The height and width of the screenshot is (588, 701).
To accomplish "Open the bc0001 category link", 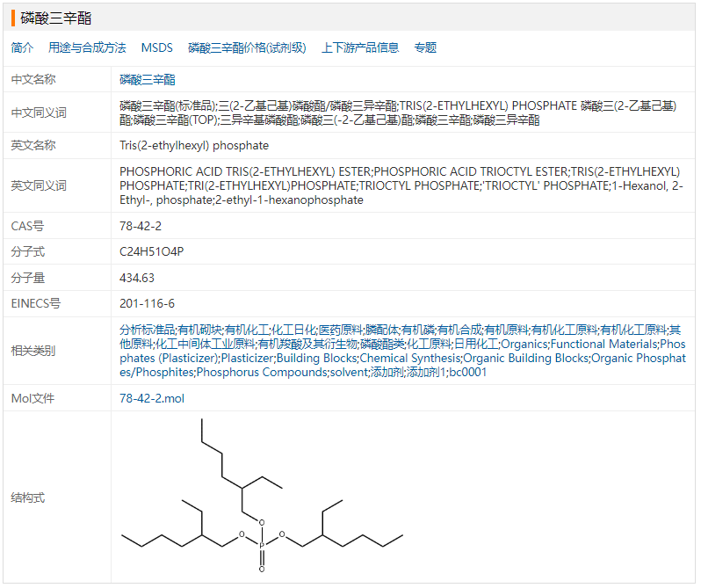I will coord(467,372).
